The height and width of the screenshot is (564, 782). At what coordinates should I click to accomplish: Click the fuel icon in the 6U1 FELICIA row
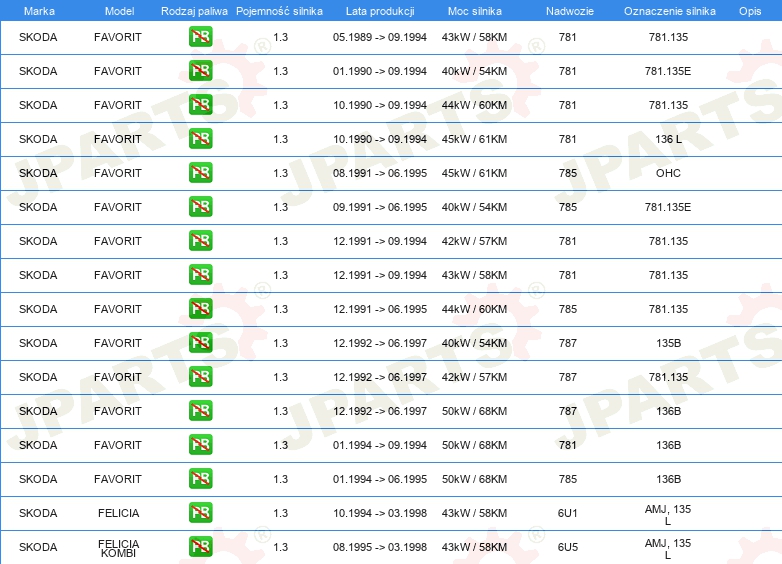pos(200,512)
